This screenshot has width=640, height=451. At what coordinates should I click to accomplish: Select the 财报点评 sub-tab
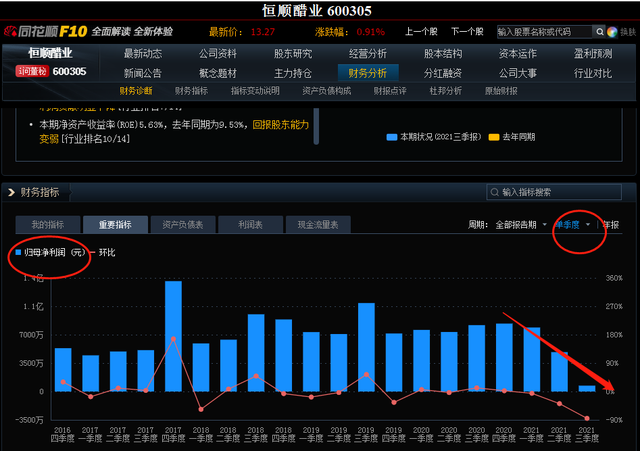[390, 91]
